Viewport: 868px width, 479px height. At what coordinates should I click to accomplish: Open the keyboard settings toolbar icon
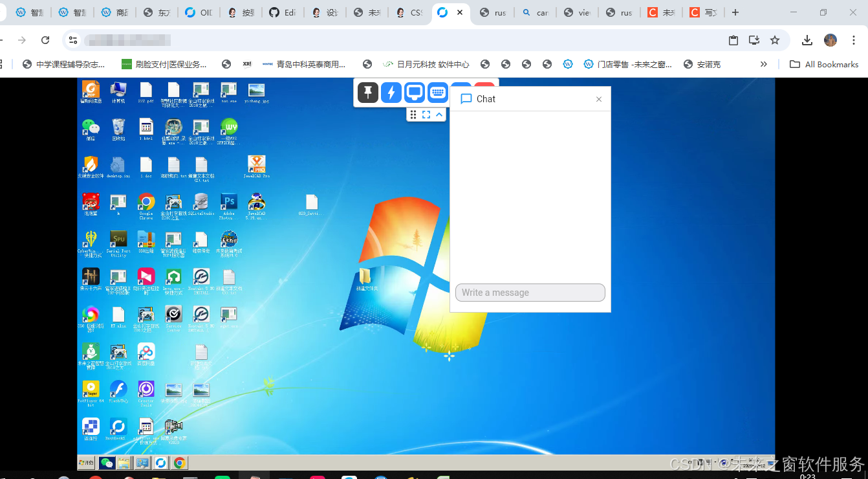coord(438,93)
